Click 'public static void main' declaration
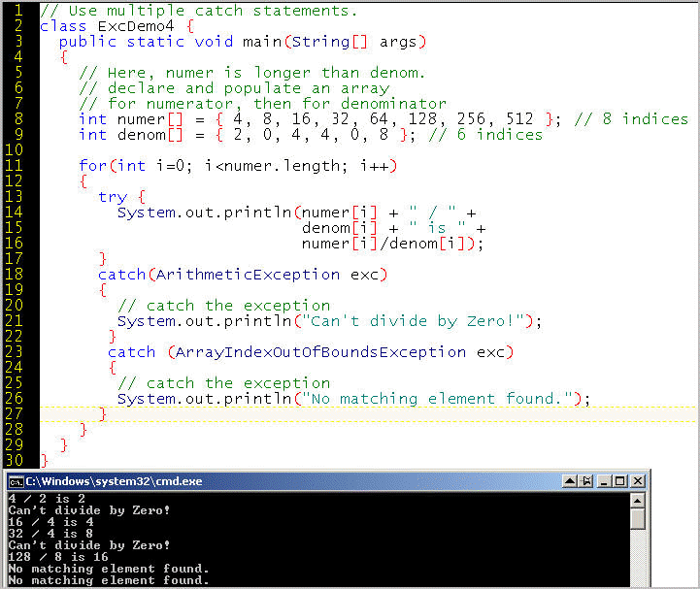Viewport: 700px width, 589px height. coord(243,42)
